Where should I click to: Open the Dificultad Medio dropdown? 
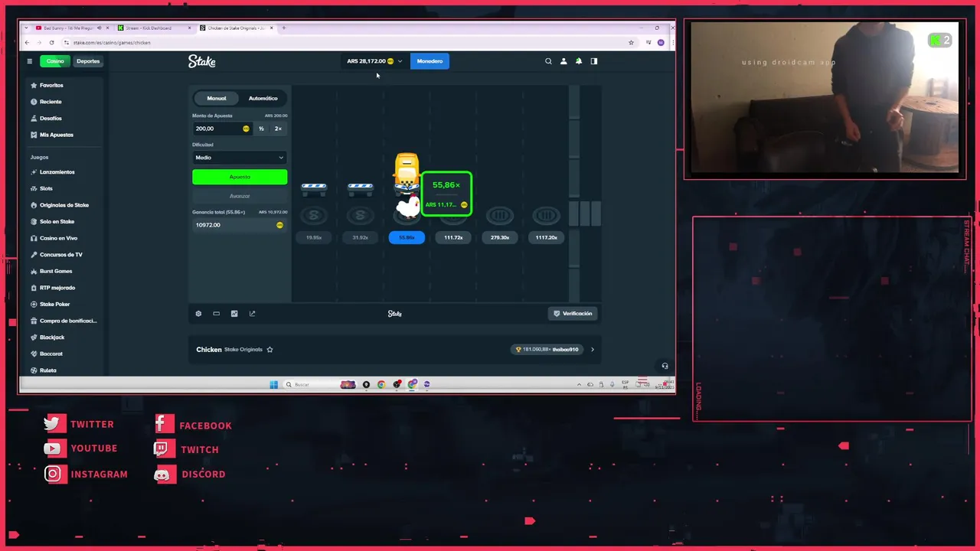240,158
